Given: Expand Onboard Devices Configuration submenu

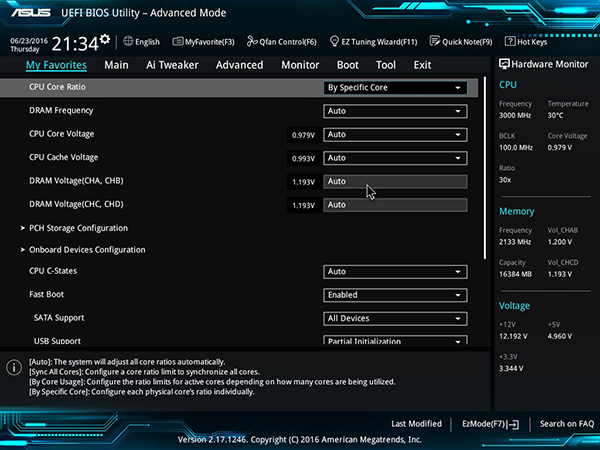Looking at the screenshot, I should click(87, 250).
